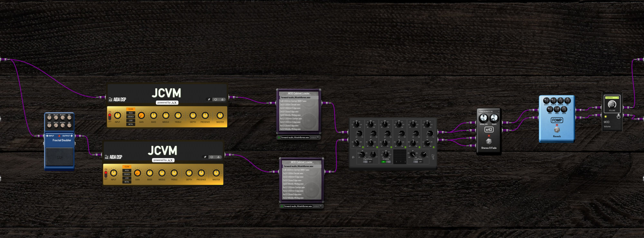644x238 pixels.
Task: Click the BASS knob on lower JCVM
Action: tap(150, 173)
